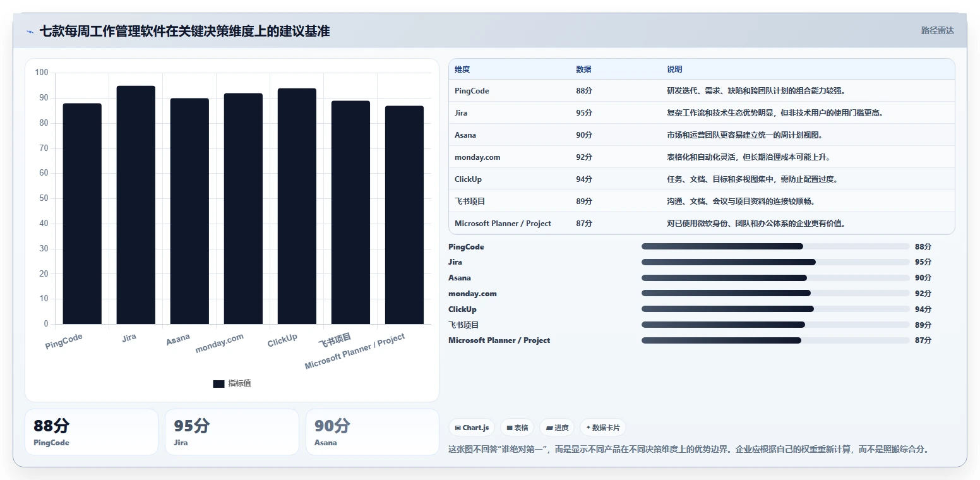This screenshot has height=480, width=980.
Task: Open the 95分 Jira data card
Action: point(232,432)
